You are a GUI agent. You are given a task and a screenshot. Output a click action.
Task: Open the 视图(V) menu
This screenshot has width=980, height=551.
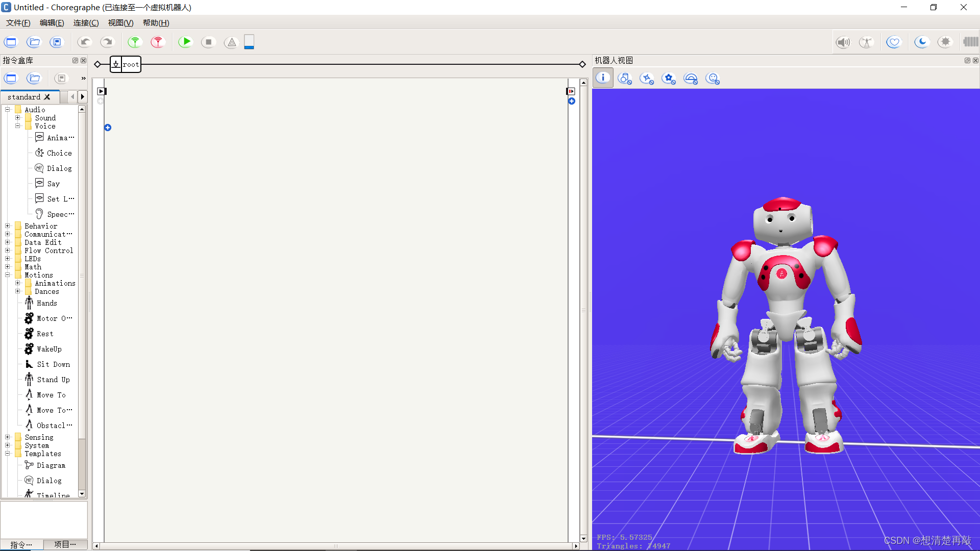pyautogui.click(x=120, y=23)
